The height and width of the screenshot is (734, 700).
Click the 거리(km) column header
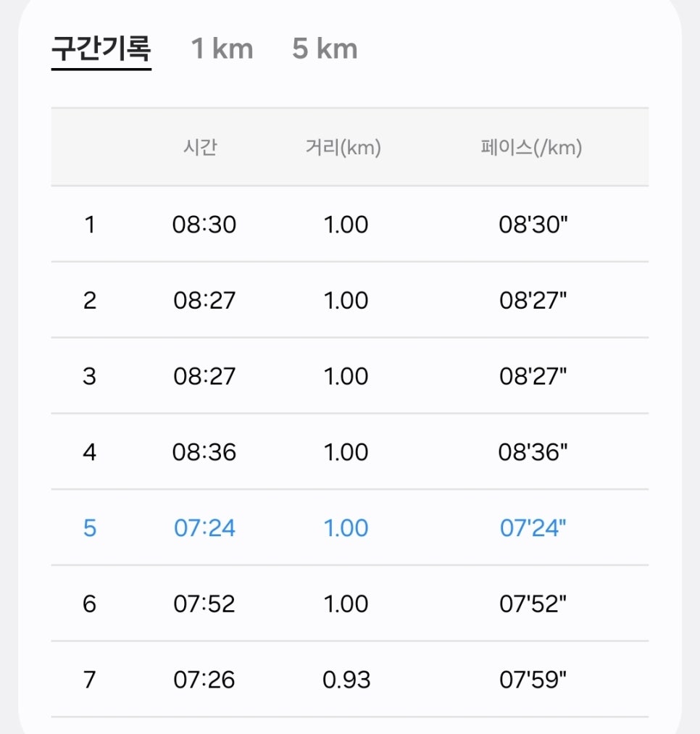click(343, 148)
